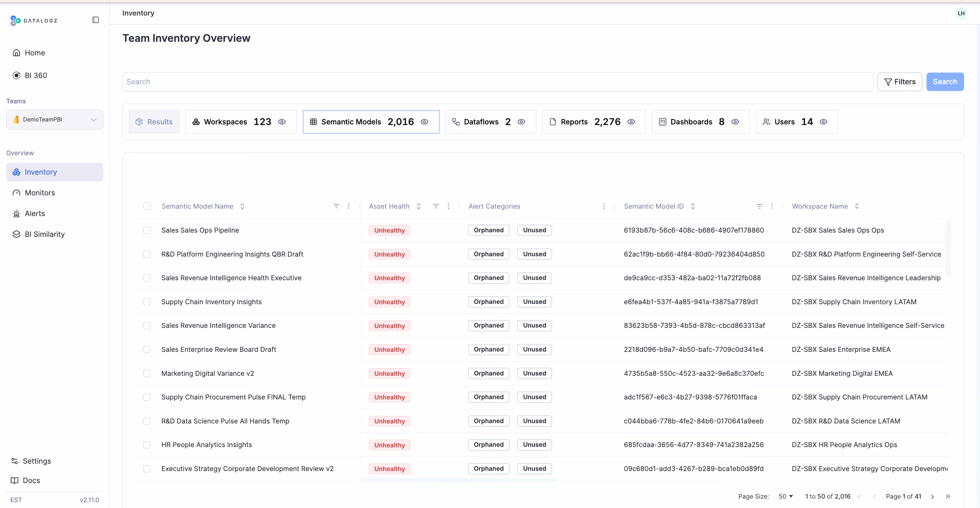Viewport: 980px width, 508px height.
Task: Collapse the sidebar panel icon
Action: pyautogui.click(x=96, y=20)
